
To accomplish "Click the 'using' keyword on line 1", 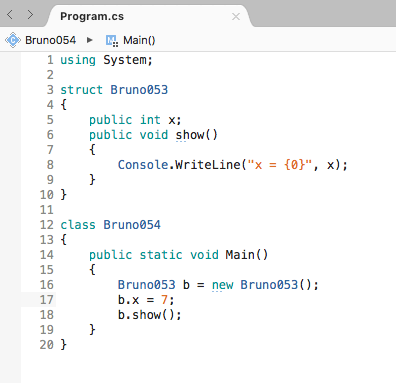I will [78, 60].
